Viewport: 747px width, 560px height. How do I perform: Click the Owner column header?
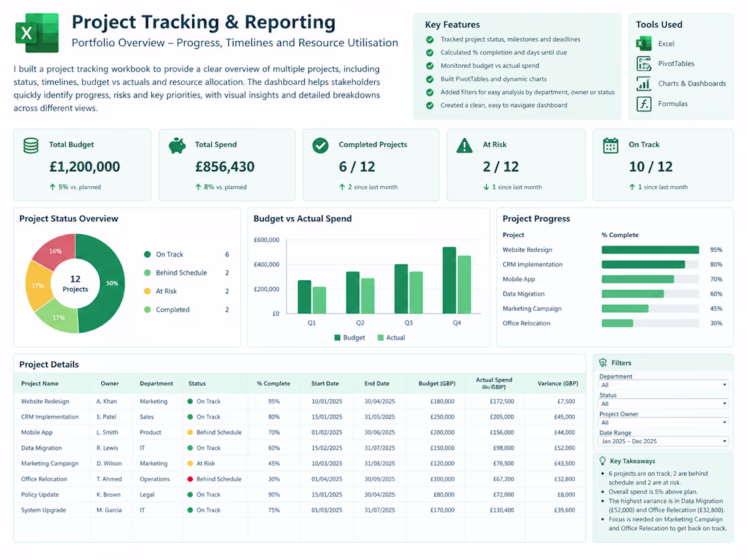109,384
